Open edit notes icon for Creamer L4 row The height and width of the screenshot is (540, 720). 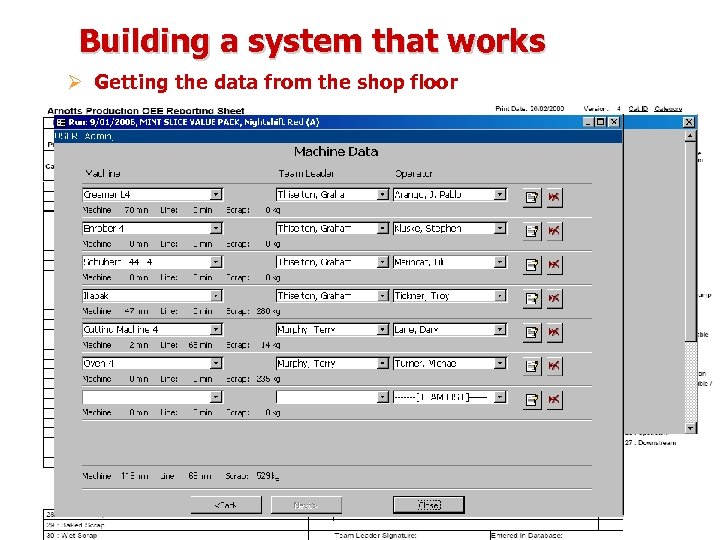click(532, 197)
